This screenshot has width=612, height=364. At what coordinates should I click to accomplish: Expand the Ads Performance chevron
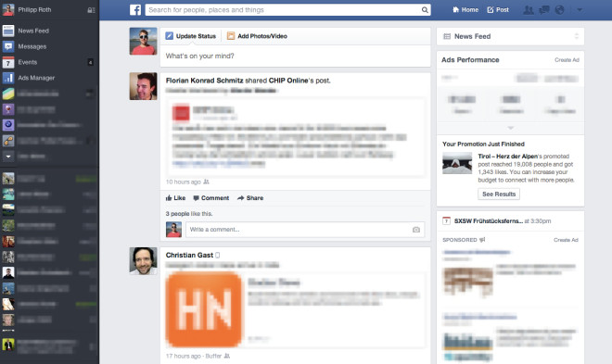(510, 128)
